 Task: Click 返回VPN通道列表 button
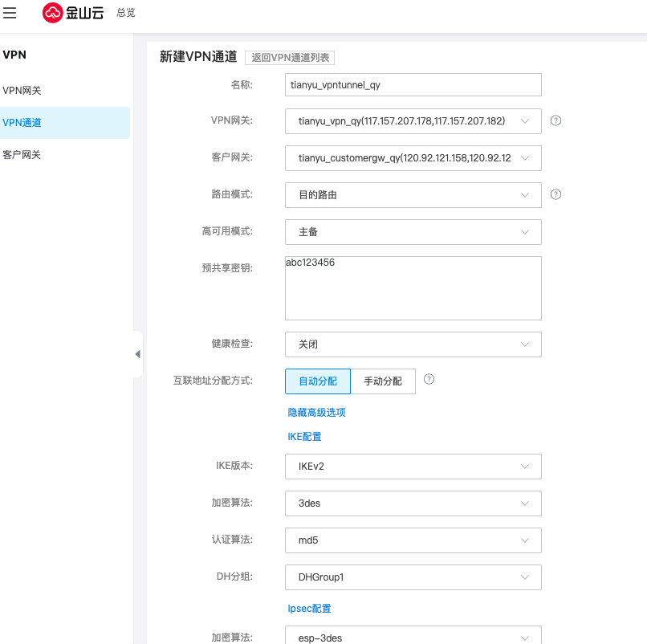289,58
